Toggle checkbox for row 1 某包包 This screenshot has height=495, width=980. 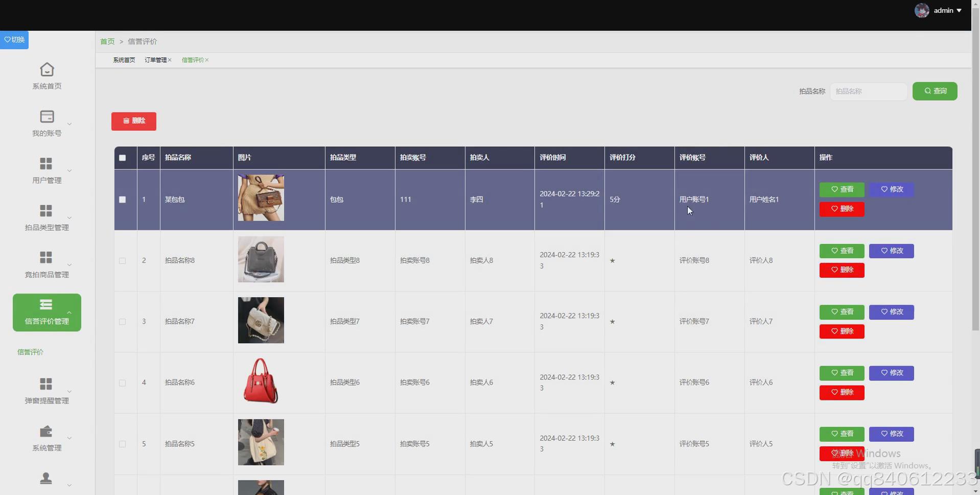pyautogui.click(x=122, y=200)
